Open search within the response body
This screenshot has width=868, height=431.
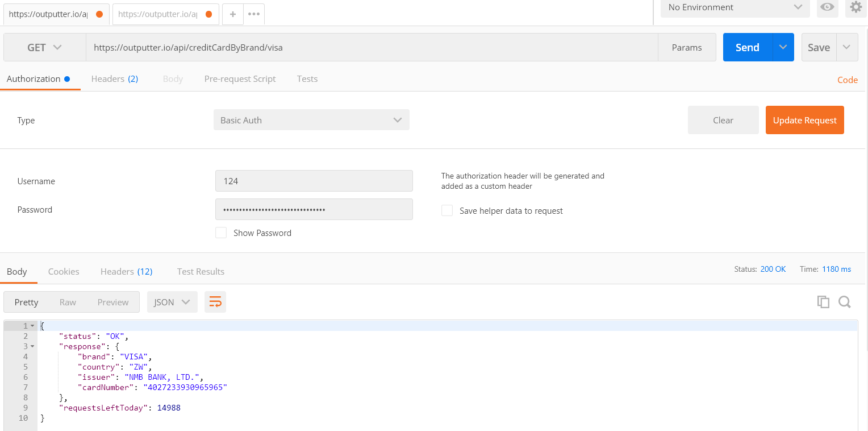coord(845,301)
